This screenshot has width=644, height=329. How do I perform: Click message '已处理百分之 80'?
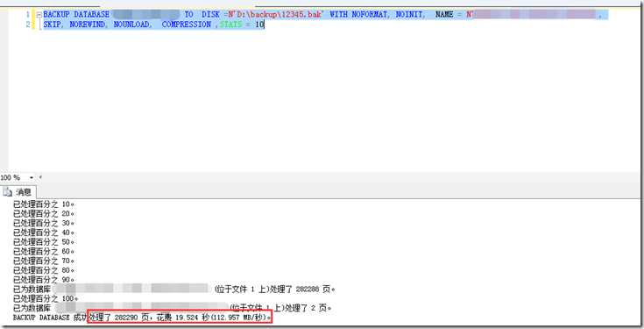(x=44, y=270)
